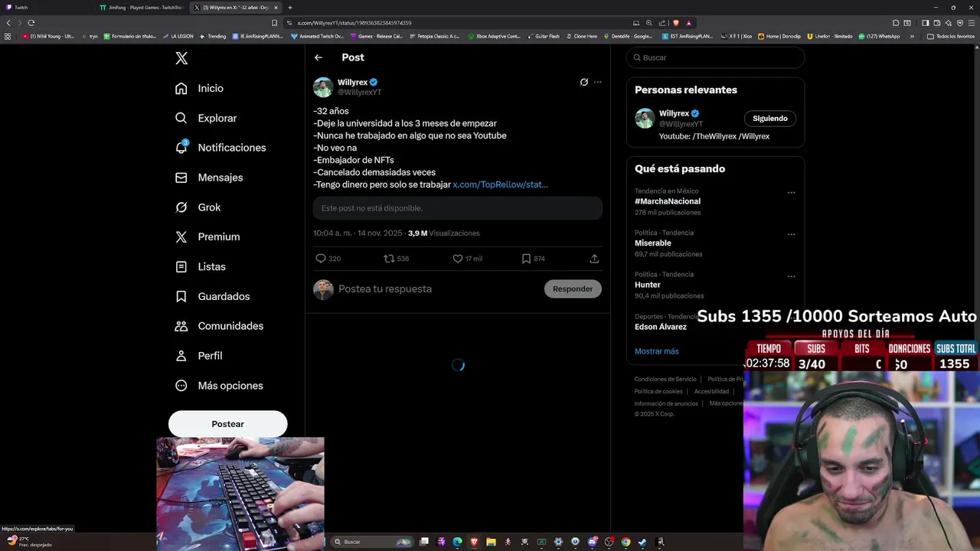Open a new browser tab
Image resolution: width=980 pixels, height=551 pixels.
click(290, 8)
